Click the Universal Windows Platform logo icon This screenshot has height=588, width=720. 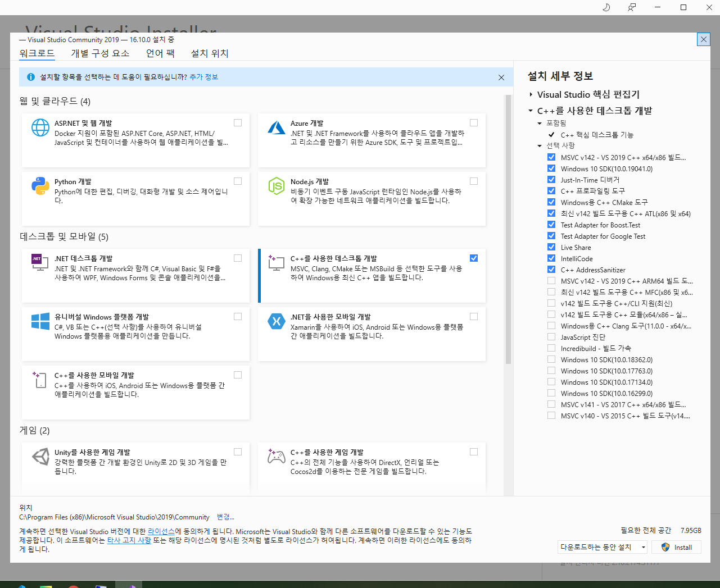coord(40,321)
